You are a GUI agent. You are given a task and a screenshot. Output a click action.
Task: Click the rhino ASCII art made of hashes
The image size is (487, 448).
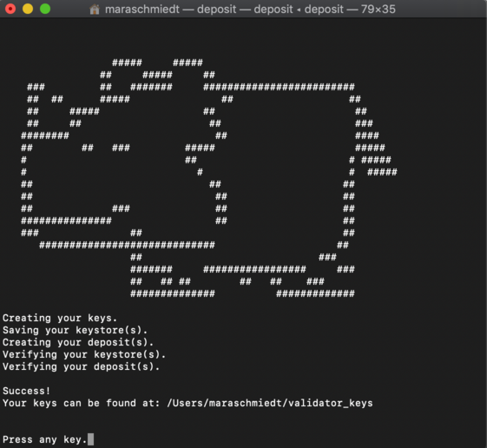point(208,178)
